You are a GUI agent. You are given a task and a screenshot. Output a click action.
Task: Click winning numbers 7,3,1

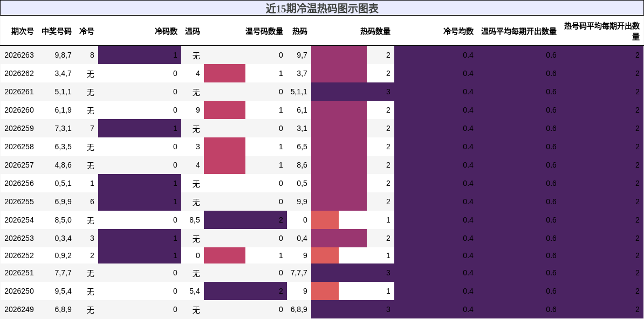63,128
